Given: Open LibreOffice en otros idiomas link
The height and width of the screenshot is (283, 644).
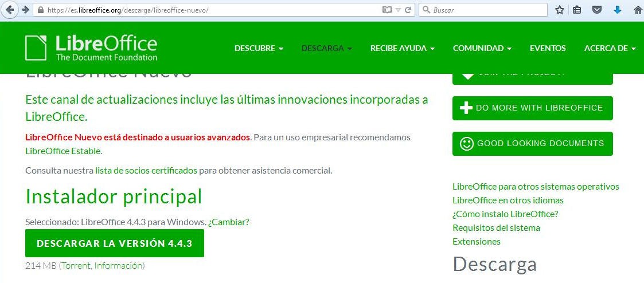Looking at the screenshot, I should 508,201.
